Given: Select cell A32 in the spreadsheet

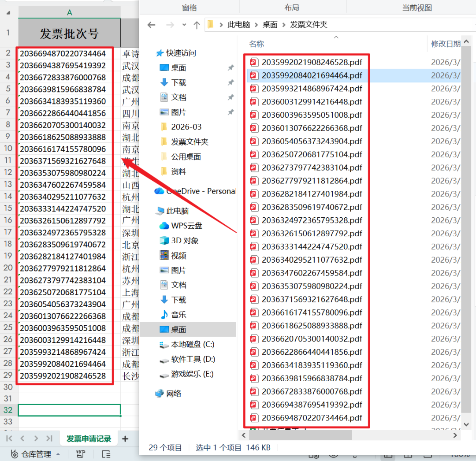Looking at the screenshot, I should coord(69,410).
